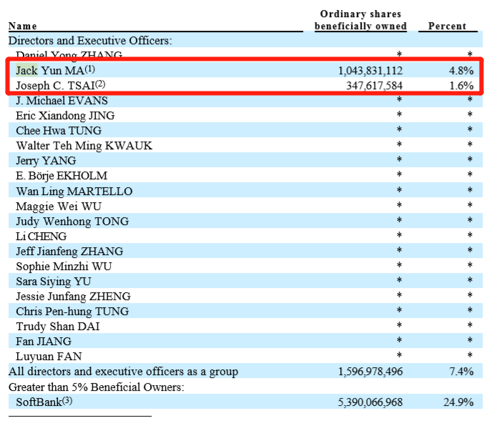Click All directors and executive officers as a group
This screenshot has width=504, height=433.
click(123, 372)
